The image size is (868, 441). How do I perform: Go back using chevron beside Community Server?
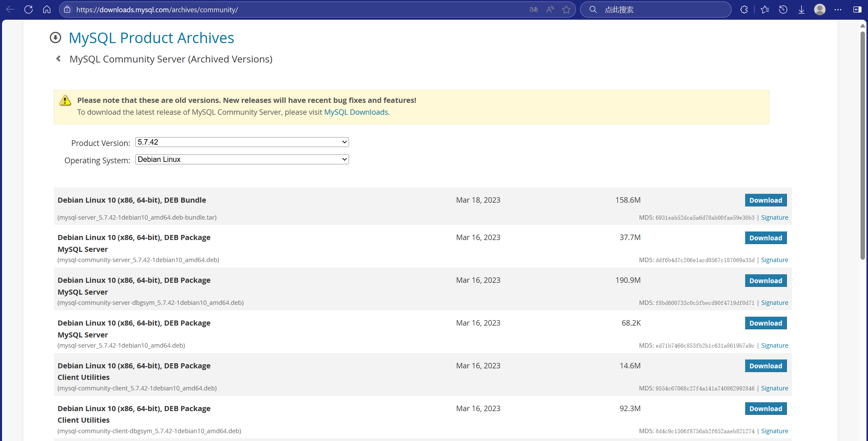[58, 59]
